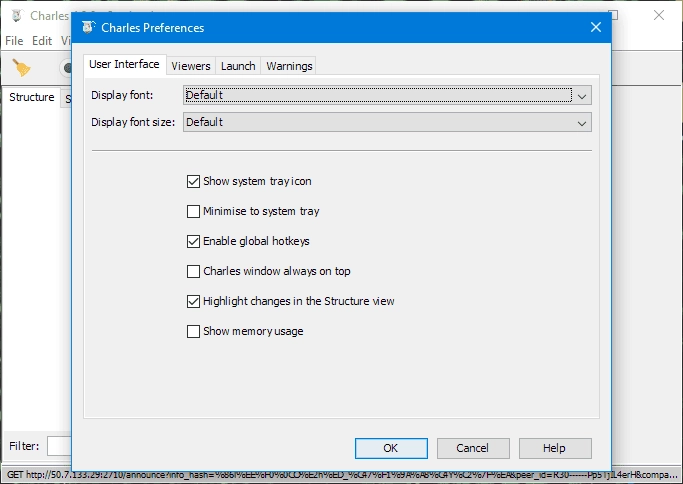Open the Display font size dropdown

click(387, 122)
